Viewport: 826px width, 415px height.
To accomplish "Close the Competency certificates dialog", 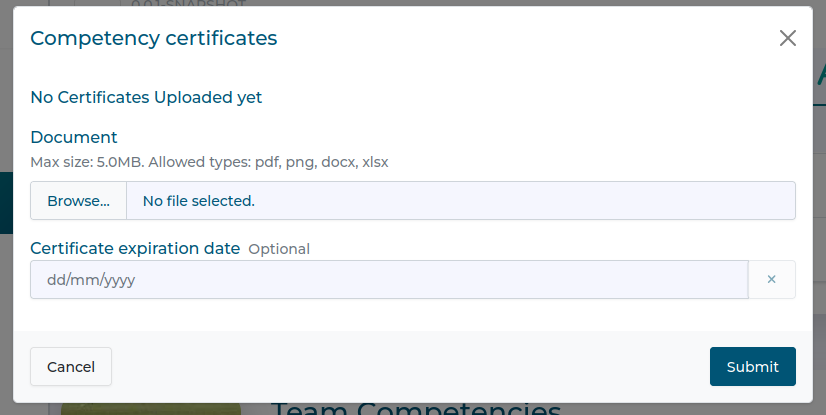I will [788, 39].
